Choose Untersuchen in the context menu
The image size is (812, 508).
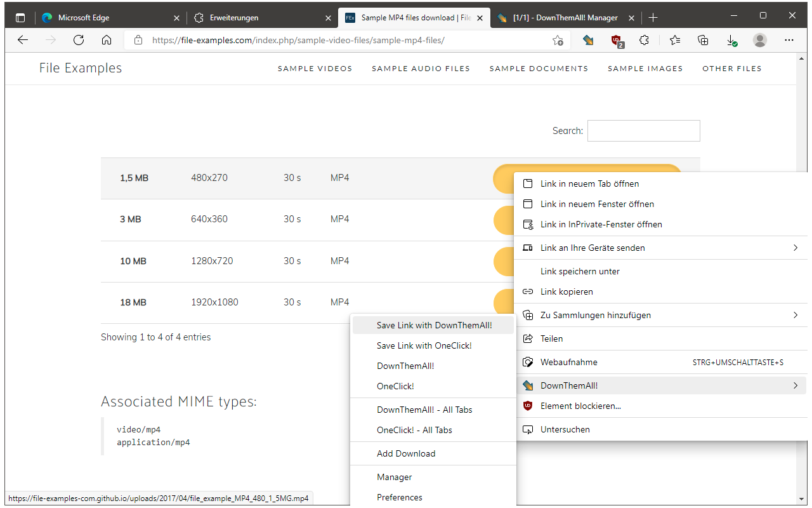[662, 429]
